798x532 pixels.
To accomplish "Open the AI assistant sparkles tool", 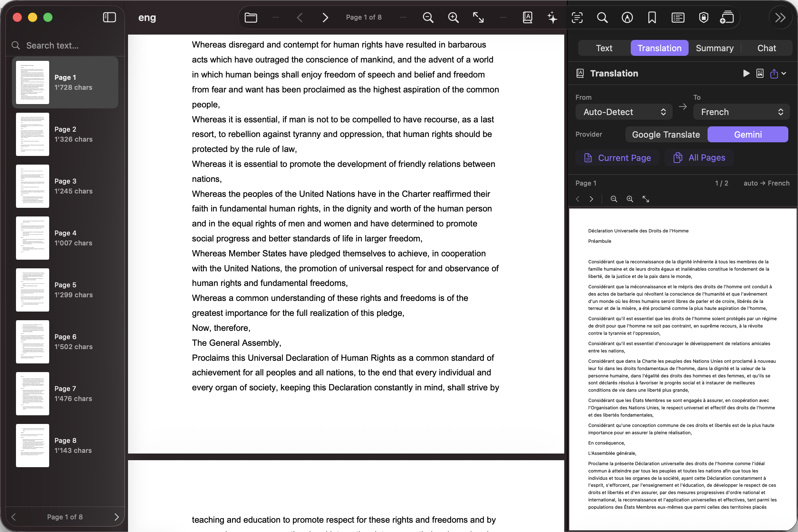I will [x=552, y=17].
